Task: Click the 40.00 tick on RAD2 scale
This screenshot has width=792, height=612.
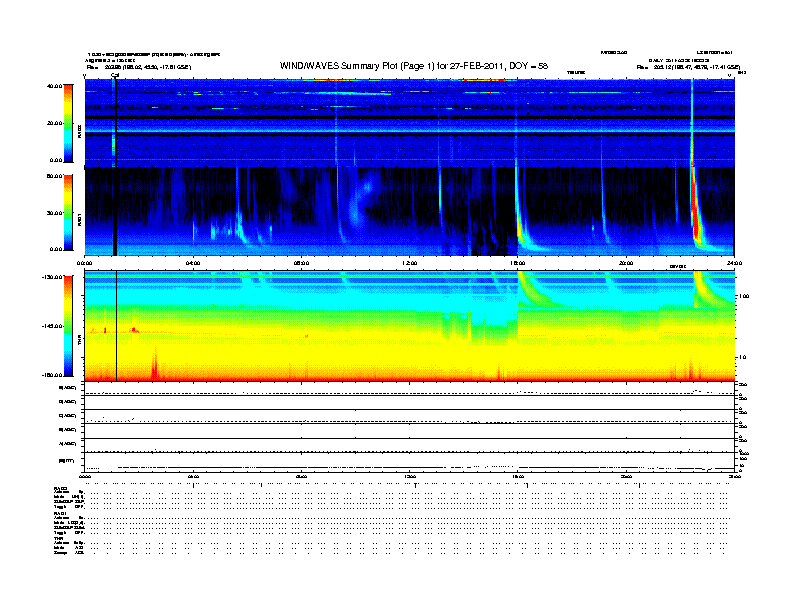Action: pos(54,86)
